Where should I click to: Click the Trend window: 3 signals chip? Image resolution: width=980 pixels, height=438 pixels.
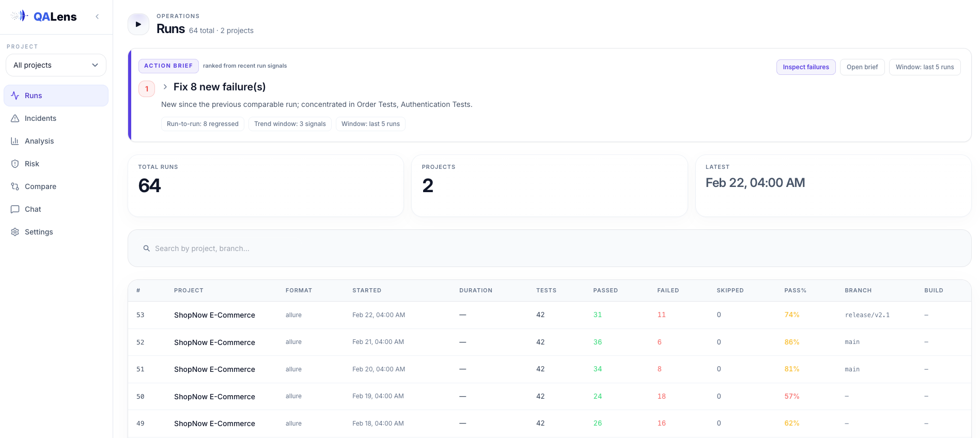(290, 124)
